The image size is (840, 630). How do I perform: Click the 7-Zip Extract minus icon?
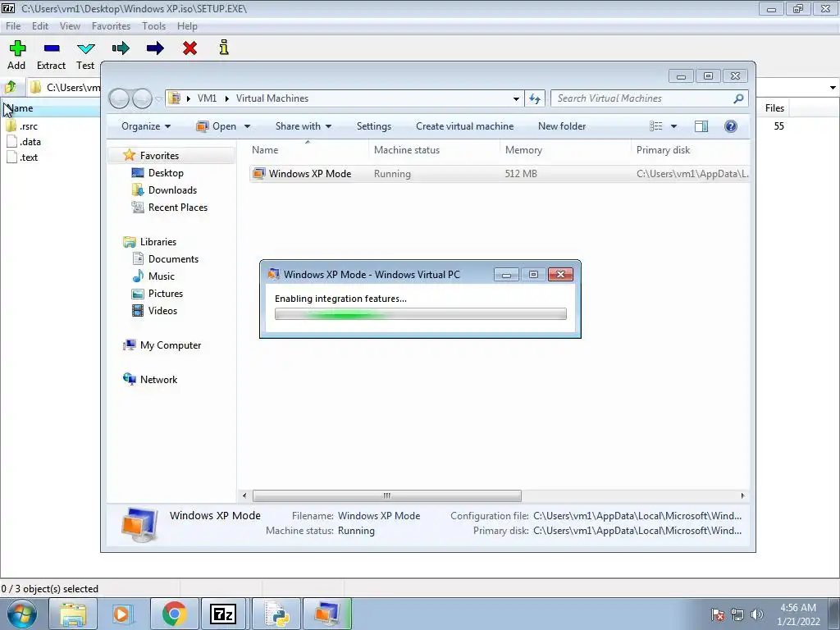[x=52, y=48]
